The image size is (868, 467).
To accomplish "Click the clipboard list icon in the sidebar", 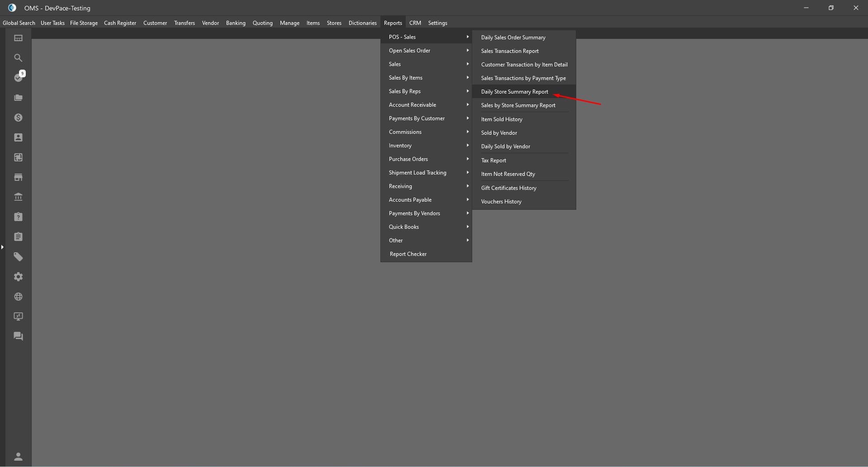I will point(18,237).
